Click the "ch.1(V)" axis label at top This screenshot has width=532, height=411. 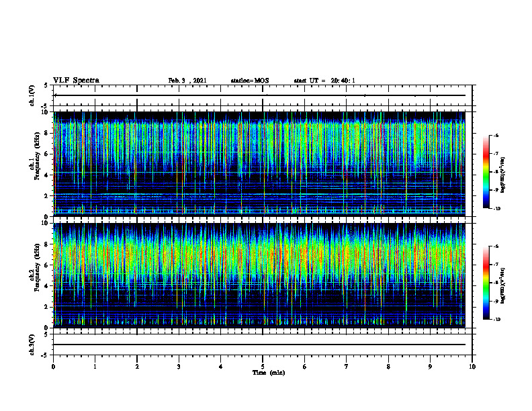[x=32, y=95]
